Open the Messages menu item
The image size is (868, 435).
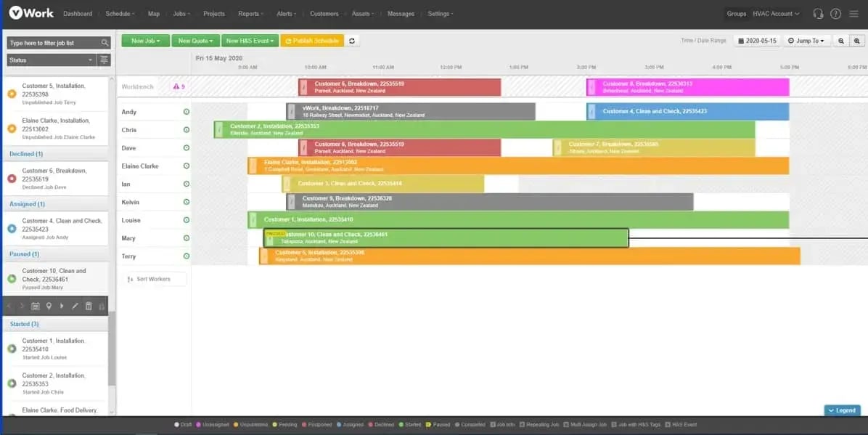click(401, 14)
